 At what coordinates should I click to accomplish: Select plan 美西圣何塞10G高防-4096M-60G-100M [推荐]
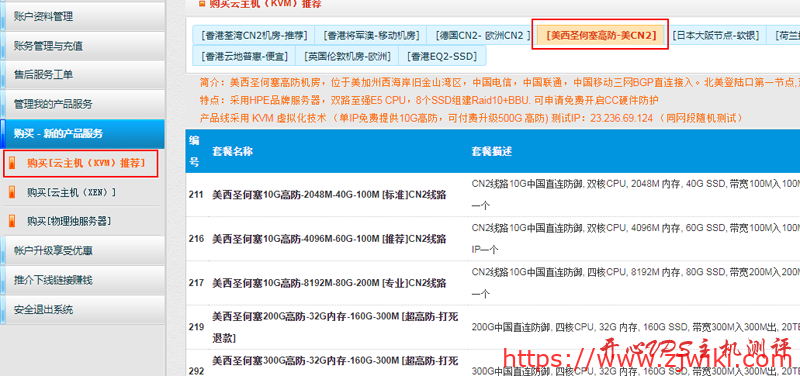(x=329, y=239)
